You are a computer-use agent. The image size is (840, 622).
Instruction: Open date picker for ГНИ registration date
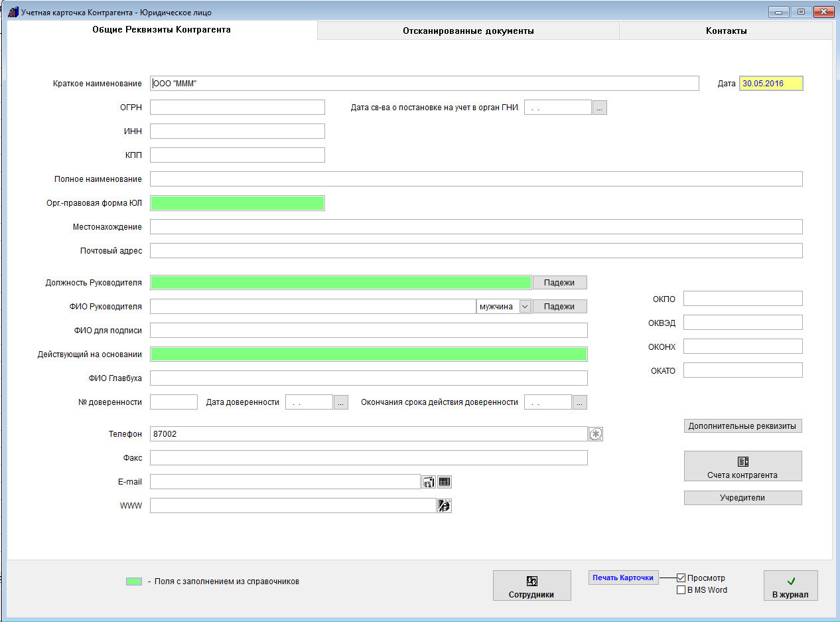[599, 108]
